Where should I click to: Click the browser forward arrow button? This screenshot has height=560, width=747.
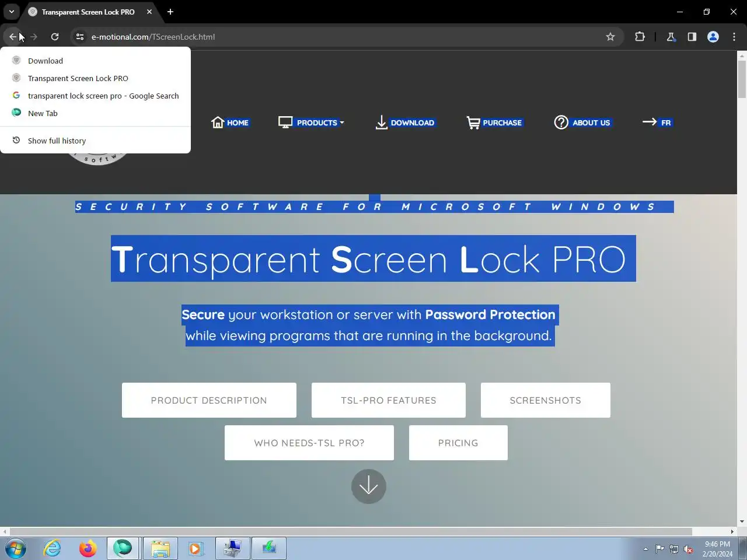click(34, 37)
